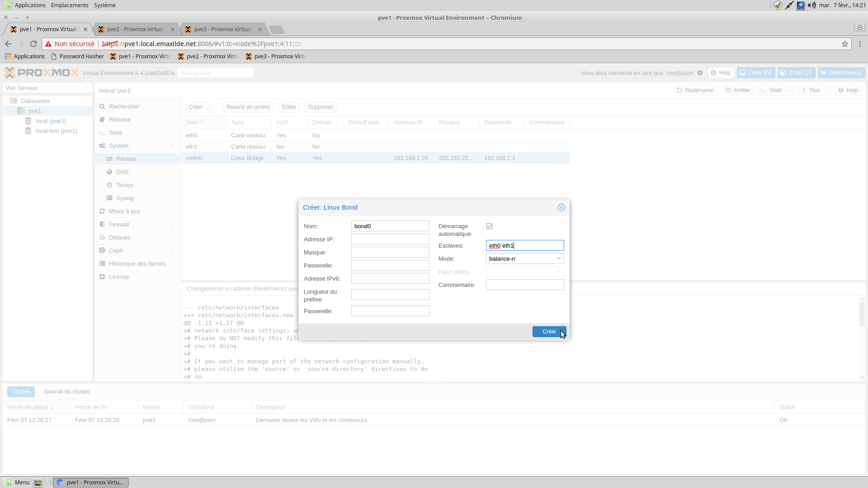The height and width of the screenshot is (488, 868).
Task: Click Éditer network button
Action: click(289, 107)
